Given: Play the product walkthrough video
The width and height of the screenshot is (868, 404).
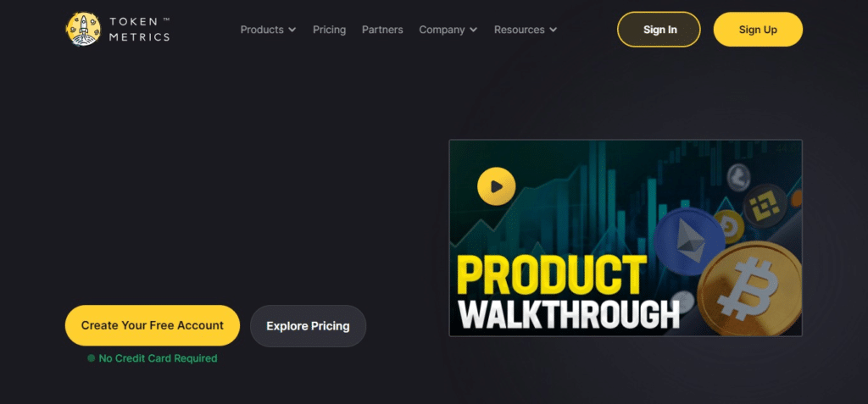Looking at the screenshot, I should point(497,186).
